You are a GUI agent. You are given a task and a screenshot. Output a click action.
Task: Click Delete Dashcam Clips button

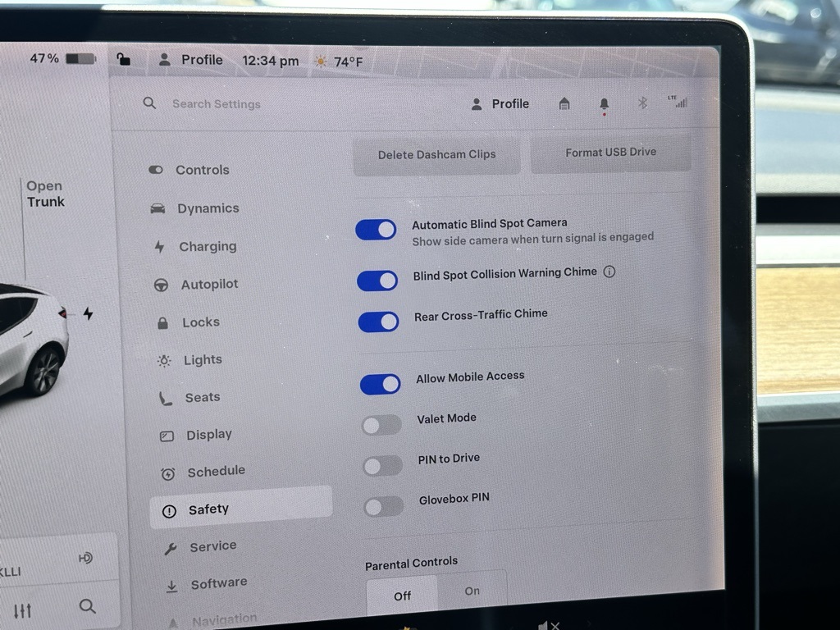pyautogui.click(x=436, y=155)
